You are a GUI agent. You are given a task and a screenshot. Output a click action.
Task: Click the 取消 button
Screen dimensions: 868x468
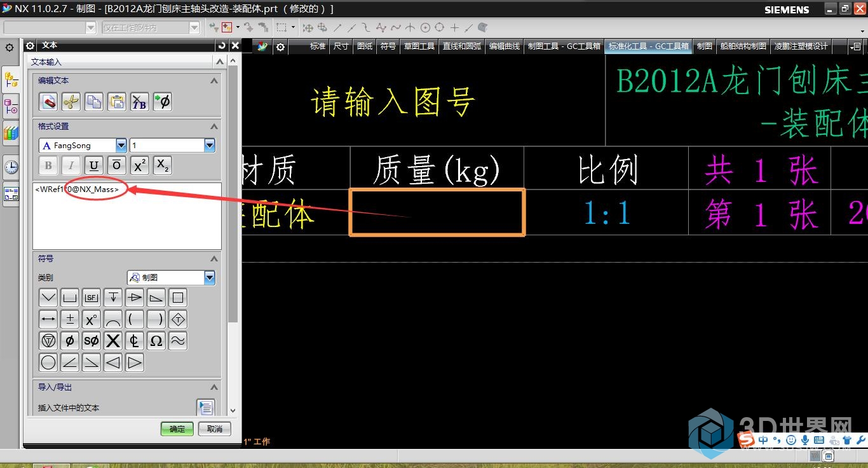[x=215, y=429]
